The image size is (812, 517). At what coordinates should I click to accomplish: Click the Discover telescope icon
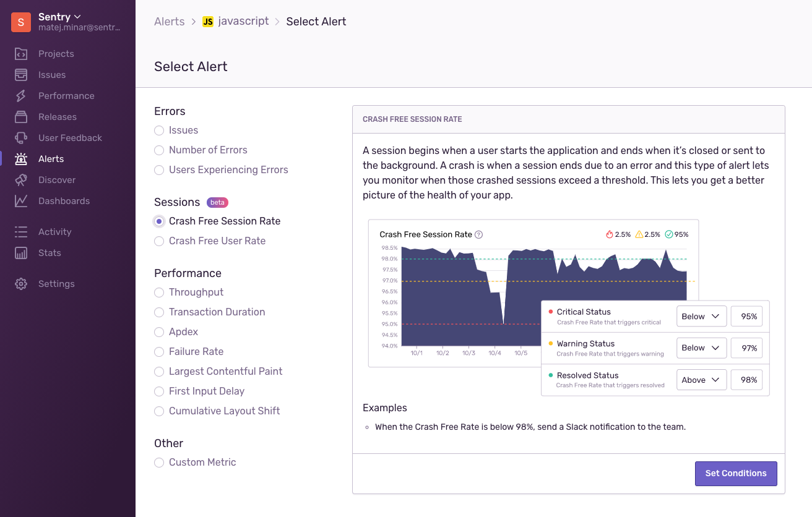click(x=21, y=180)
